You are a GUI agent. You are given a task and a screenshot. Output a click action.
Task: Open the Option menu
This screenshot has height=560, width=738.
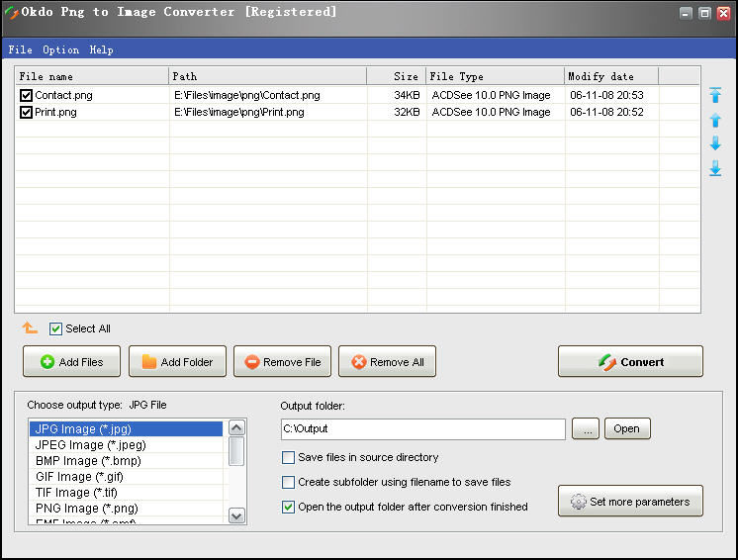[x=60, y=49]
